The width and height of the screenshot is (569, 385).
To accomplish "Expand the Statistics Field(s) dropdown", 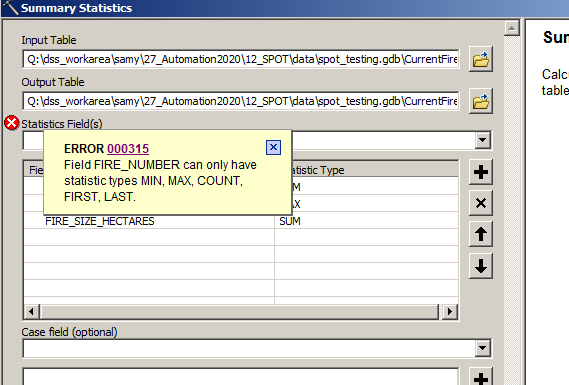I will click(x=482, y=140).
